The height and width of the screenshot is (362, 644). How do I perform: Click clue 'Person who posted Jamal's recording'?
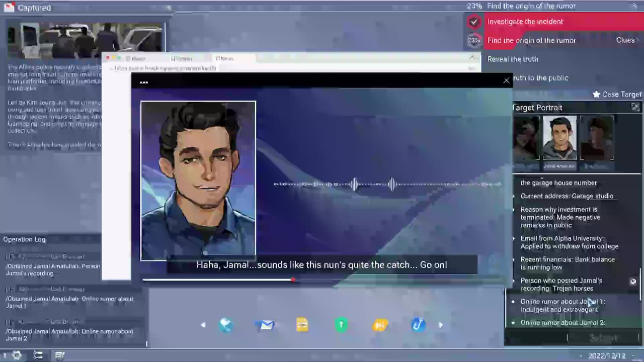[561, 285]
